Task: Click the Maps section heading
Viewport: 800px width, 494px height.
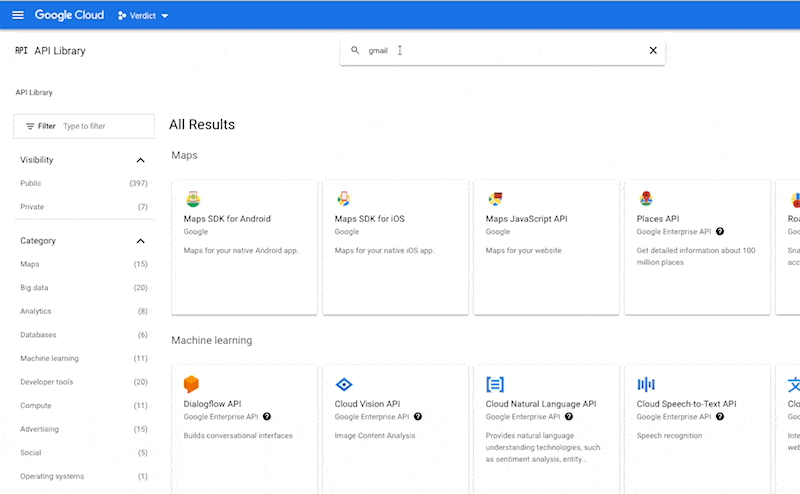Action: pos(184,155)
